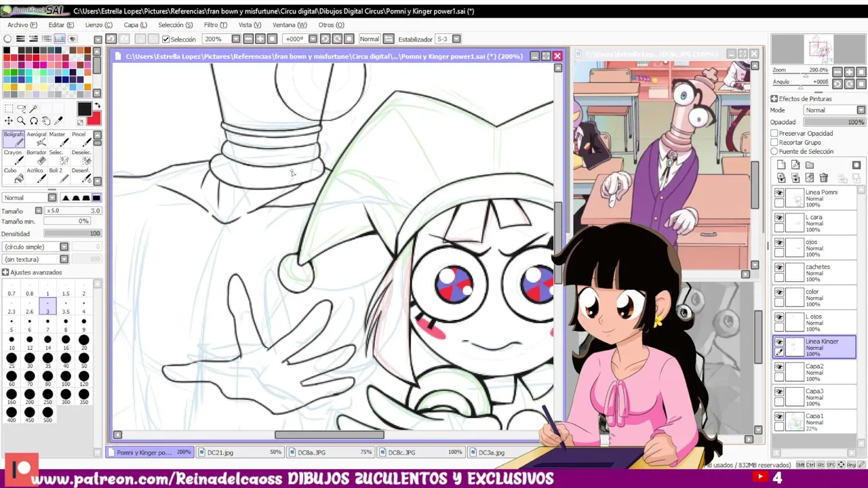Screen dimensions: 868x488
Task: Open the Lienzo menu
Action: point(99,25)
